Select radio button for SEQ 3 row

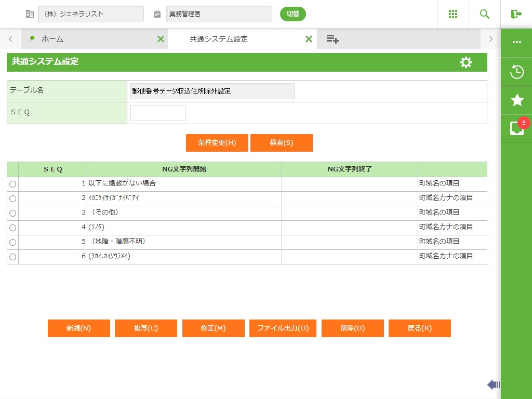click(12, 213)
